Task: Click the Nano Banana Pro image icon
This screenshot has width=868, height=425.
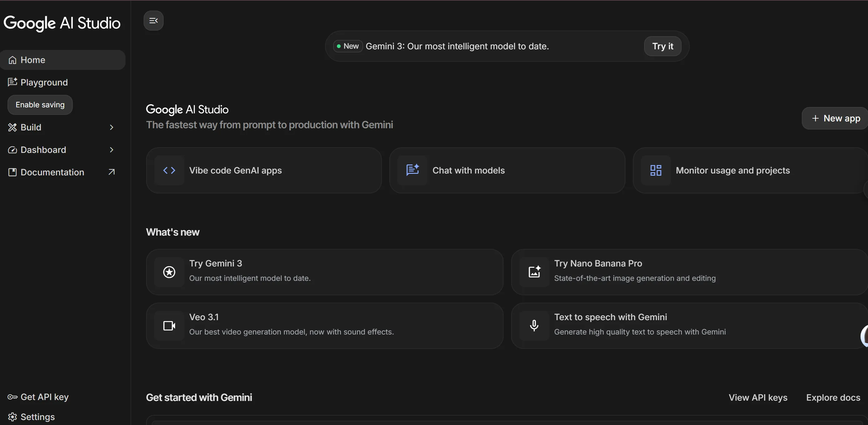Action: pyautogui.click(x=534, y=272)
